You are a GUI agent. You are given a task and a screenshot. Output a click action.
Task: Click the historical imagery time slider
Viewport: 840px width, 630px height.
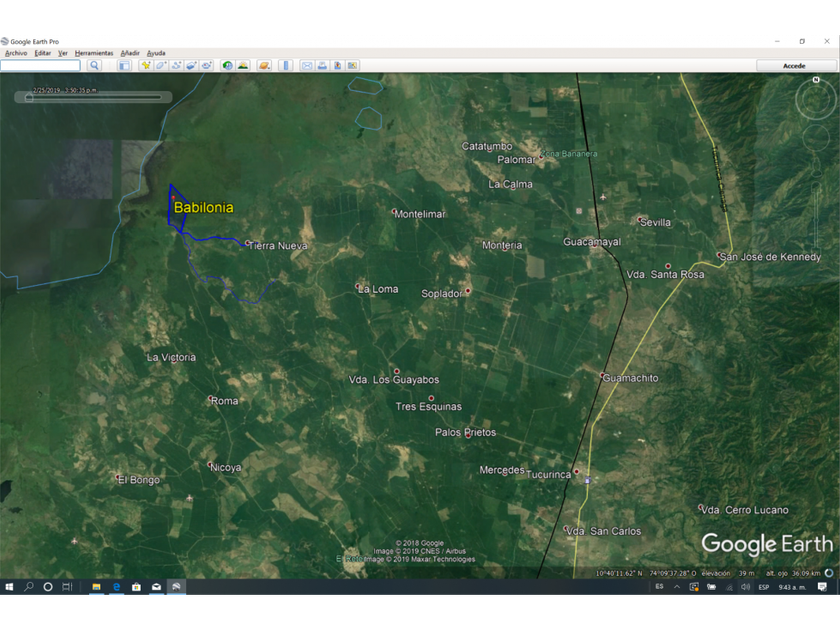click(x=95, y=97)
